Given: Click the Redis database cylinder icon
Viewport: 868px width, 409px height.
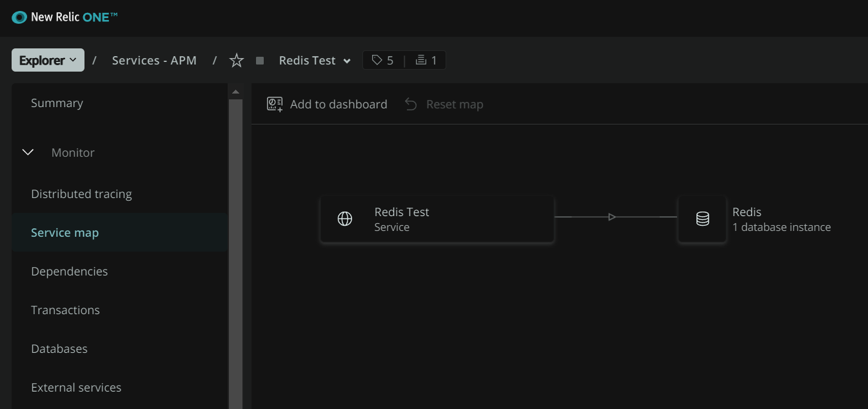Looking at the screenshot, I should 702,219.
